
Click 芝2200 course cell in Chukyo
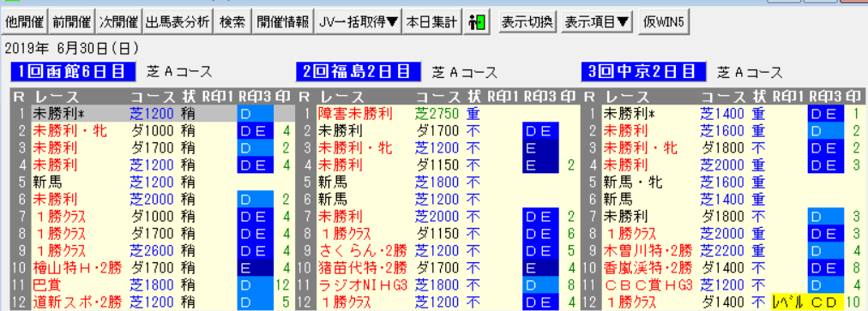pyautogui.click(x=723, y=251)
